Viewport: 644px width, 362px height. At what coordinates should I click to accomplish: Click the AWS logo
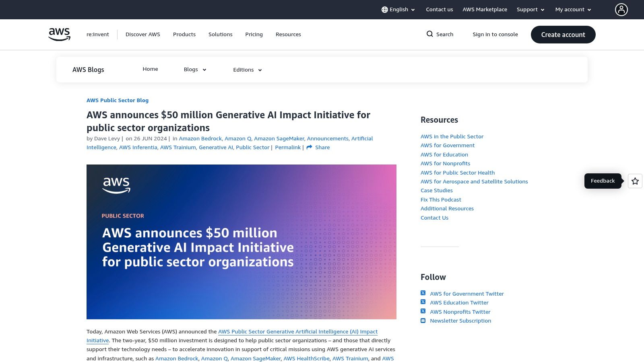59,34
